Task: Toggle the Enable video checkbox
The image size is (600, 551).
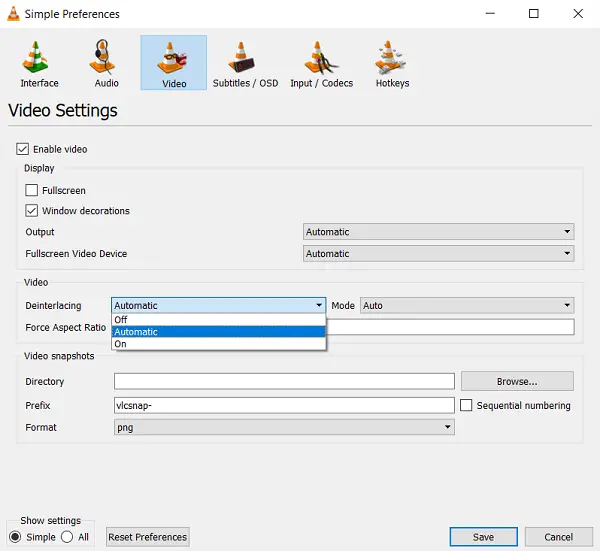Action: pos(23,149)
